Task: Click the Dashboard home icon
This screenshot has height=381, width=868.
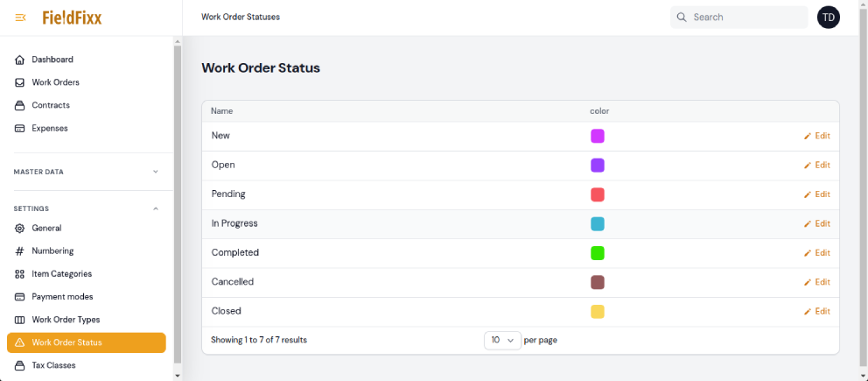Action: coord(20,60)
